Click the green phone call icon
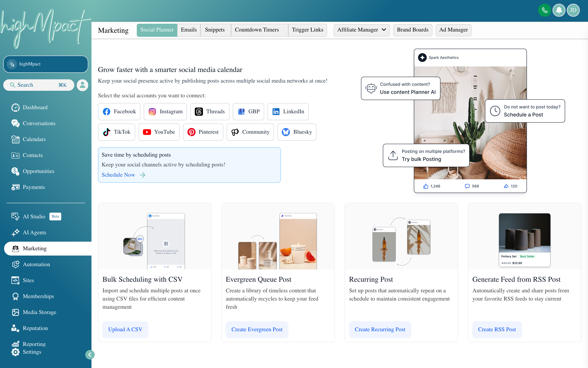 click(545, 10)
